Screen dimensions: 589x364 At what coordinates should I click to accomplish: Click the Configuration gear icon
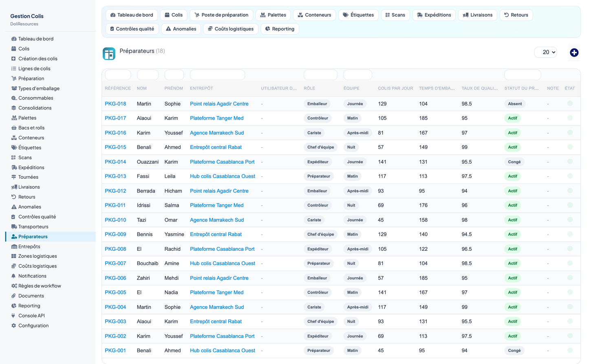pyautogui.click(x=14, y=326)
